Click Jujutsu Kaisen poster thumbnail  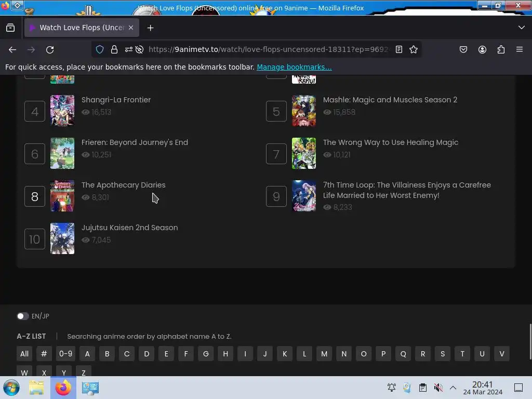point(62,238)
